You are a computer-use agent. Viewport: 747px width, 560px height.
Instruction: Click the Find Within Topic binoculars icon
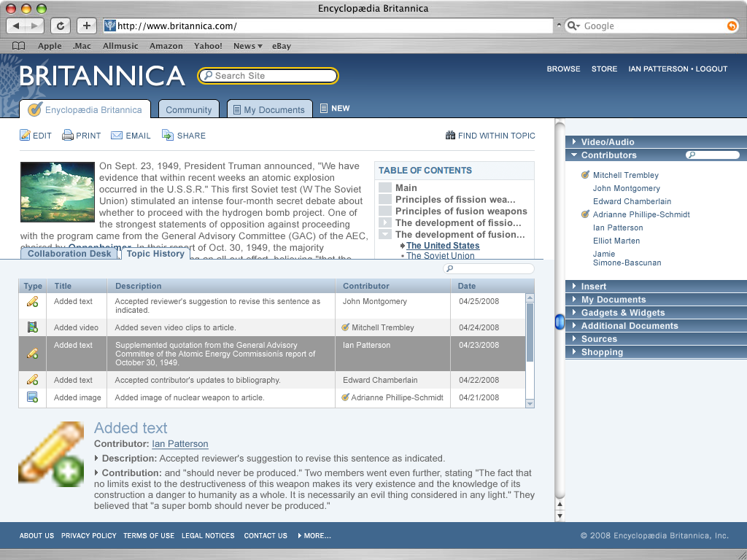pyautogui.click(x=450, y=135)
